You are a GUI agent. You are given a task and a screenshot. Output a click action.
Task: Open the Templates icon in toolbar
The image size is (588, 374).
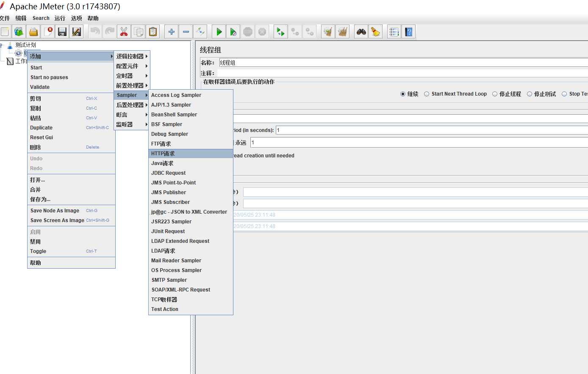pos(19,32)
